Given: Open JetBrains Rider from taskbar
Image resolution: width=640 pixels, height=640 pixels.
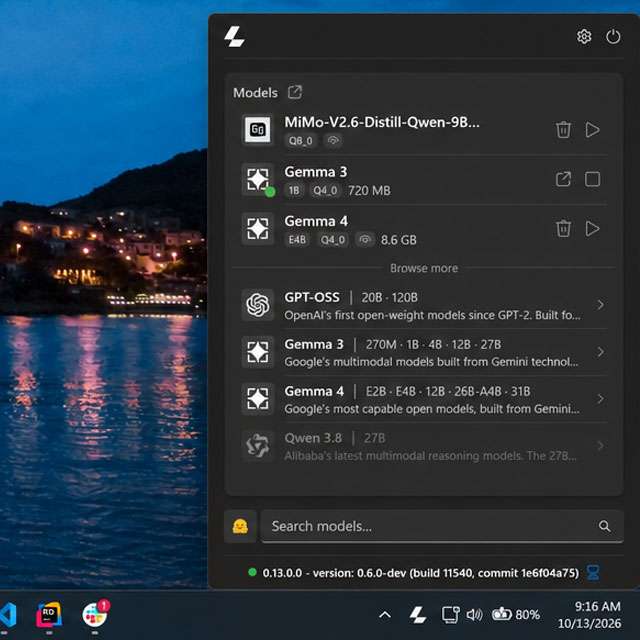Looking at the screenshot, I should click(x=49, y=615).
